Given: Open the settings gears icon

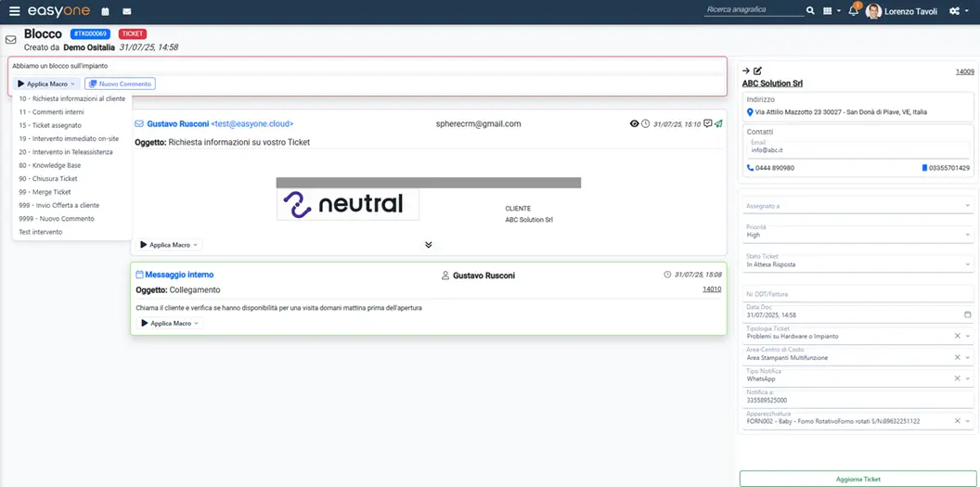Looking at the screenshot, I should [x=955, y=11].
